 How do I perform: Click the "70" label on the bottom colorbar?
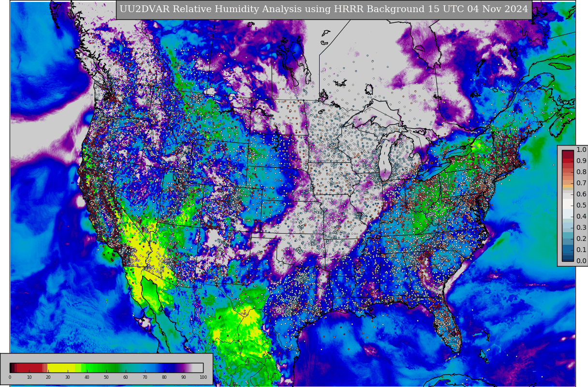pyautogui.click(x=145, y=377)
